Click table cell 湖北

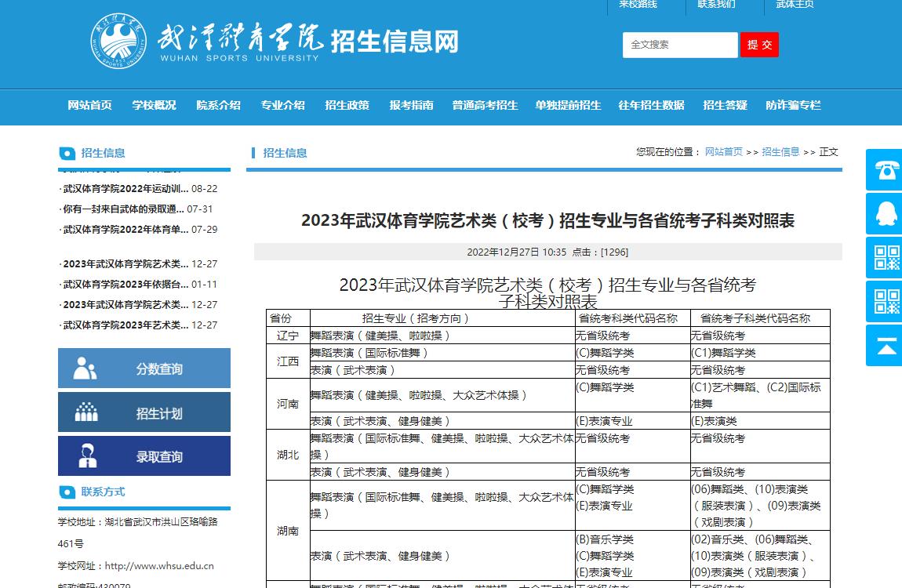click(288, 456)
